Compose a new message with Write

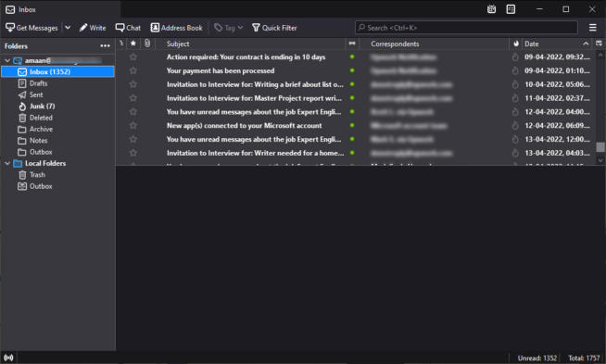click(93, 28)
